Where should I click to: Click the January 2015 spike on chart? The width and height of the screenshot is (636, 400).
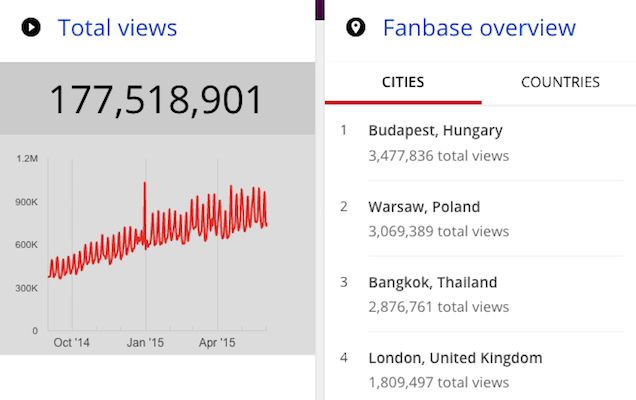[x=145, y=184]
